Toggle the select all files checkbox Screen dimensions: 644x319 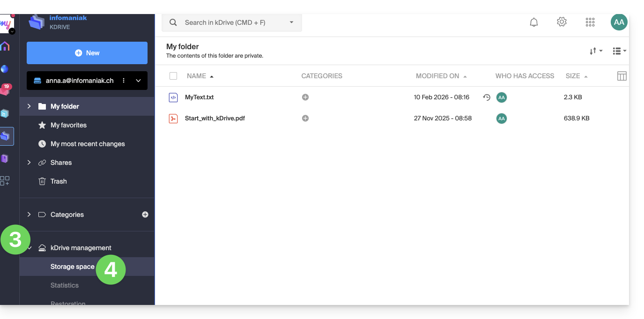click(173, 76)
